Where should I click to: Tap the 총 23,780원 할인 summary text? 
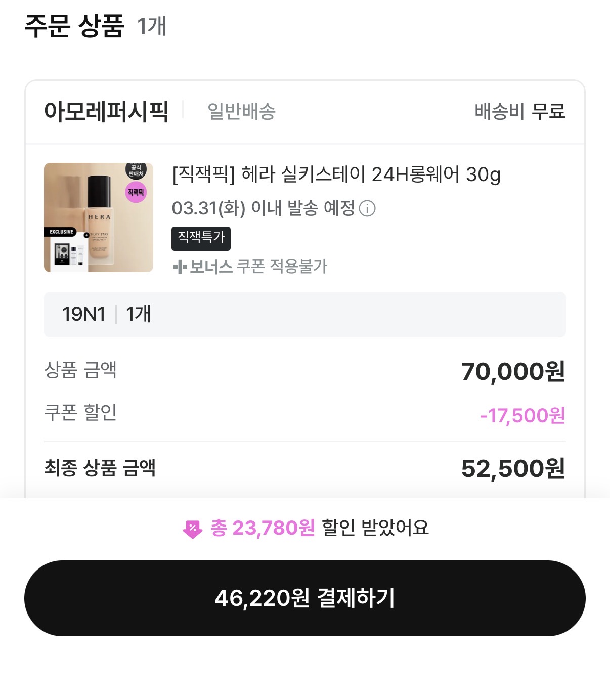319,528
